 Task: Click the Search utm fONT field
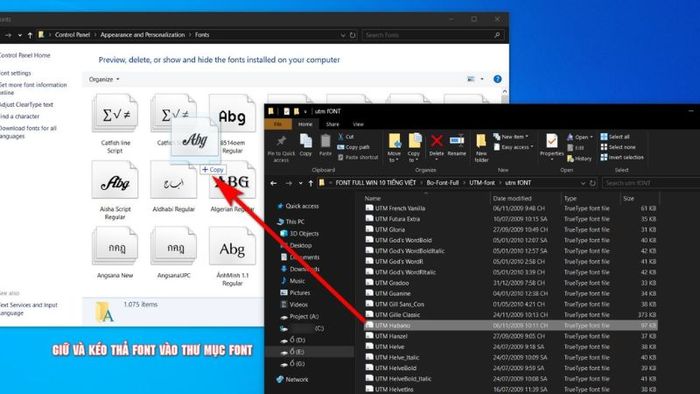click(x=650, y=183)
